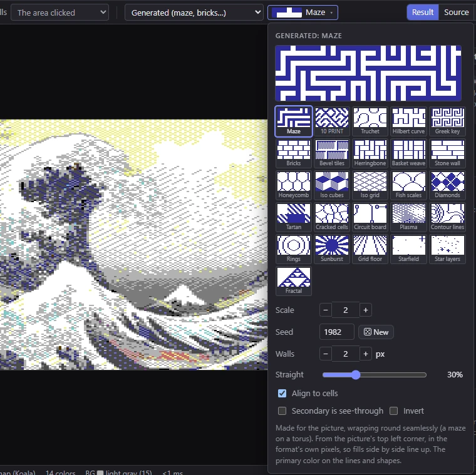476x475 pixels.
Task: Select the Cracked cells pattern
Action: point(332,217)
